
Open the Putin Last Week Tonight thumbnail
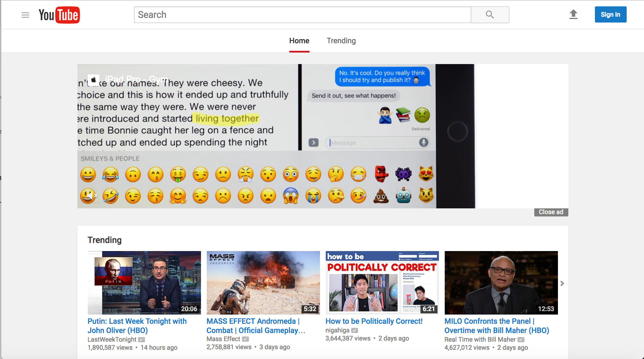coord(144,283)
